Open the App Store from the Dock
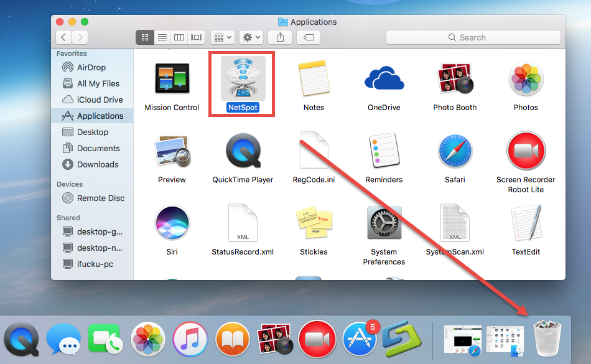This screenshot has height=364, width=591. (360, 339)
